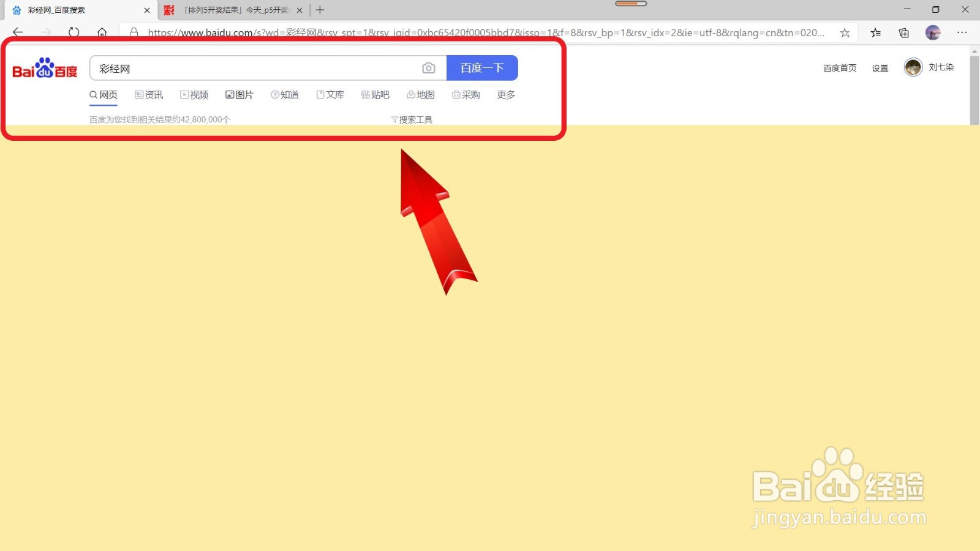Open the 文库 tab

click(330, 95)
